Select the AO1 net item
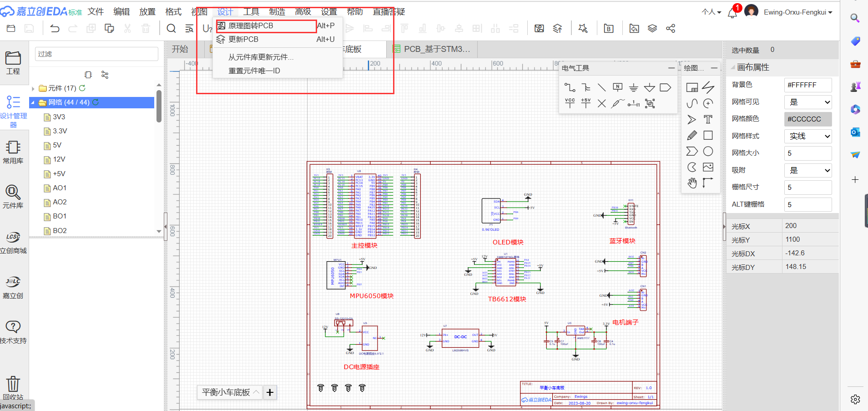Image resolution: width=868 pixels, height=411 pixels. tap(60, 188)
